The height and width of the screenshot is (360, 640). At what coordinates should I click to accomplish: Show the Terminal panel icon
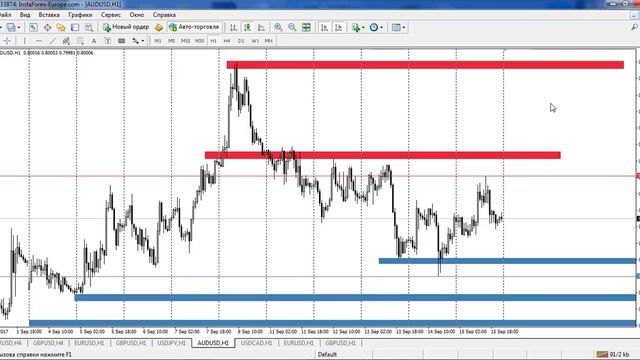(x=75, y=27)
